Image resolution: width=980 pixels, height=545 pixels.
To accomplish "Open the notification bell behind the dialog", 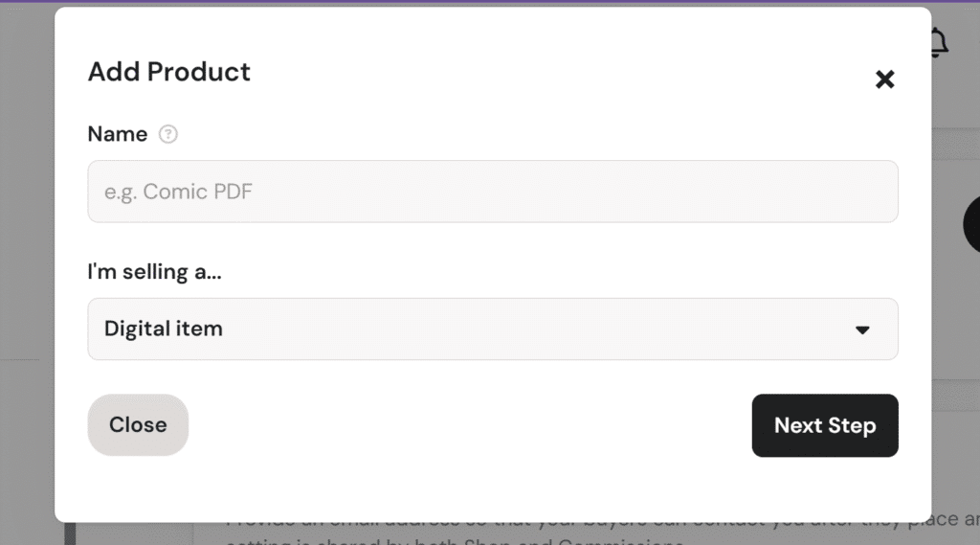I will coord(940,42).
